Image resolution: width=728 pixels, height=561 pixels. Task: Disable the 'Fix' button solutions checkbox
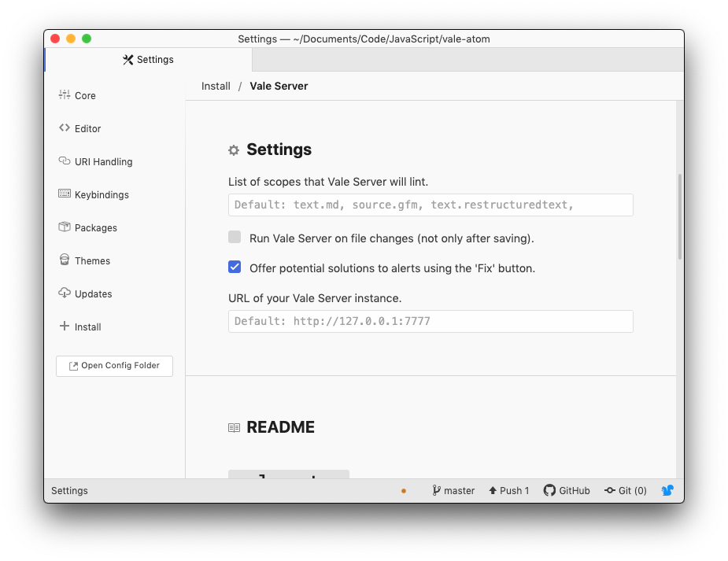235,267
